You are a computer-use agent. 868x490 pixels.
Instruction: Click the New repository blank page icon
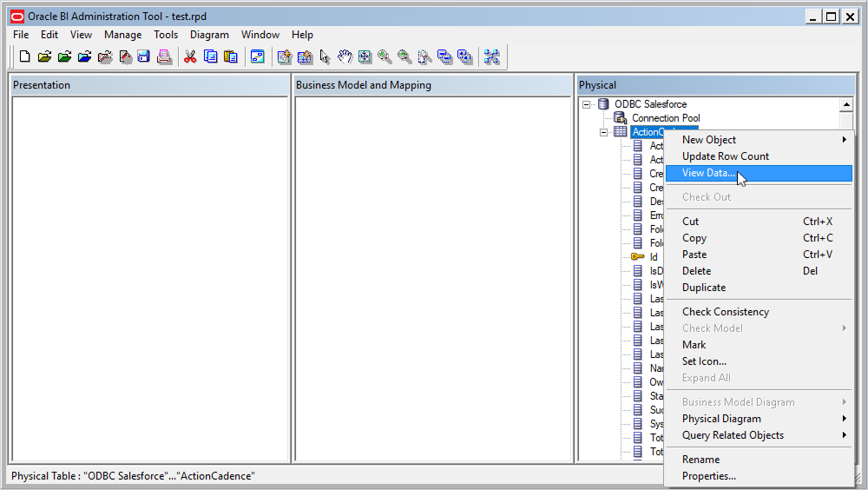tap(24, 56)
